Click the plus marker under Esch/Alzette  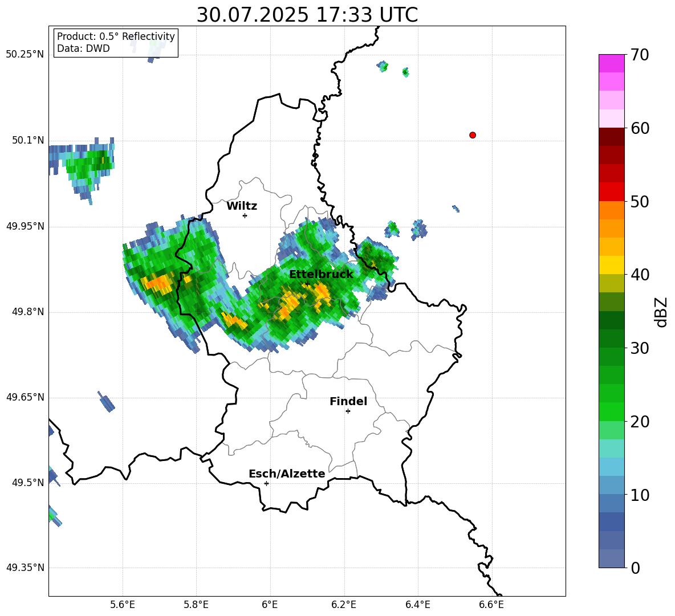click(266, 483)
